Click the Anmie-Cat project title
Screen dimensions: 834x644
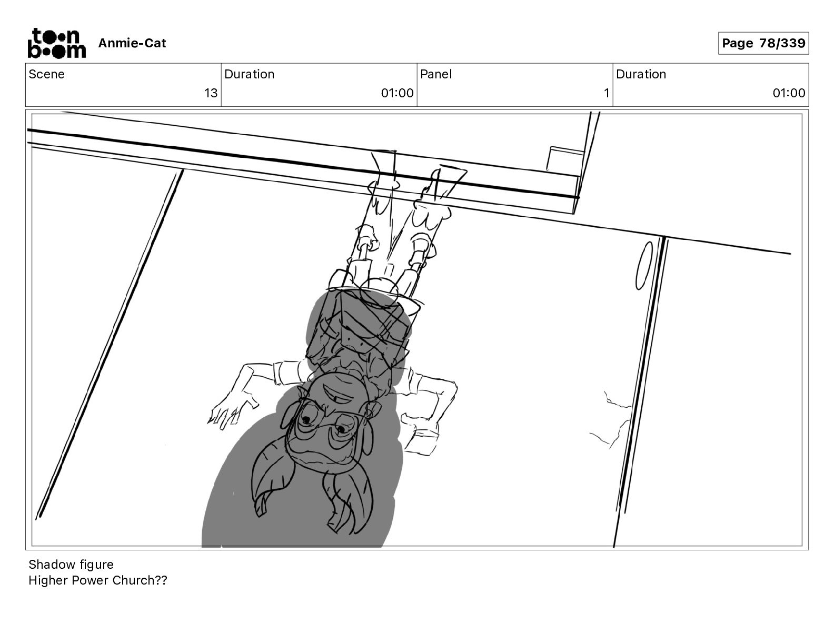(x=132, y=43)
